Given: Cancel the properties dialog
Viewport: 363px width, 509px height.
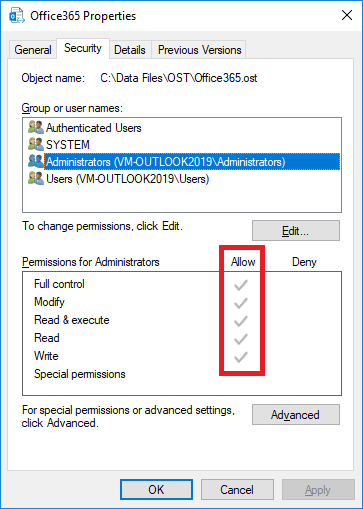Looking at the screenshot, I should click(x=237, y=490).
